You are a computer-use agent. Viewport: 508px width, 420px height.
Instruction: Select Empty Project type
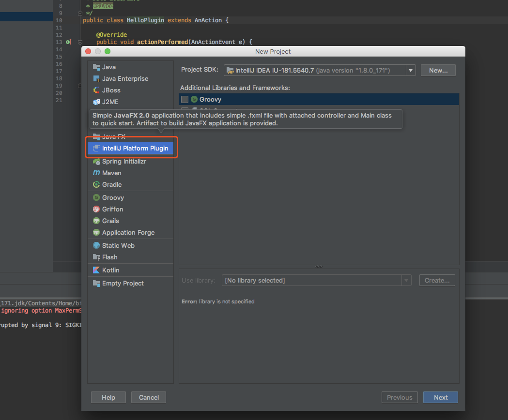[130, 284]
